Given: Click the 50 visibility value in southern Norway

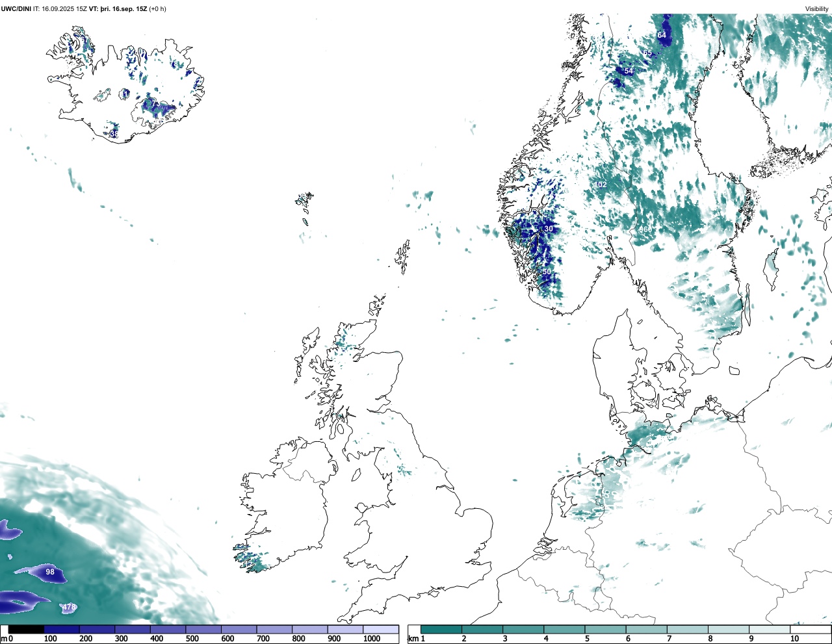Looking at the screenshot, I should pos(547,272).
